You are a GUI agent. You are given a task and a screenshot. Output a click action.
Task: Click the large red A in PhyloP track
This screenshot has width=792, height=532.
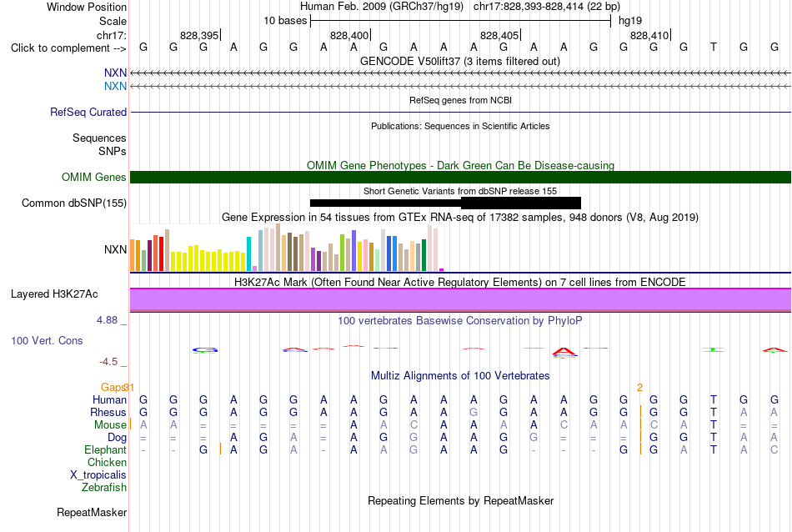click(x=564, y=351)
